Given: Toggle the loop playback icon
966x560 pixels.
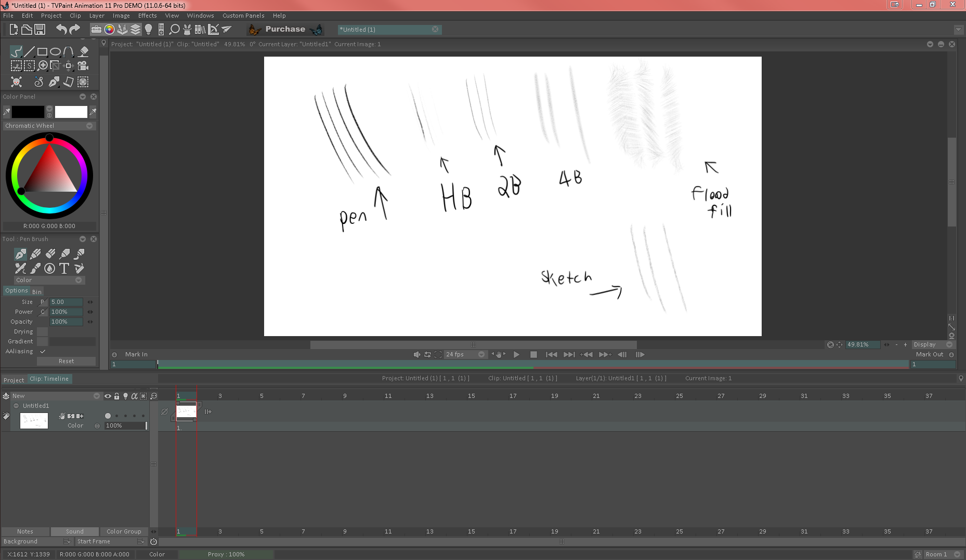Looking at the screenshot, I should [427, 354].
